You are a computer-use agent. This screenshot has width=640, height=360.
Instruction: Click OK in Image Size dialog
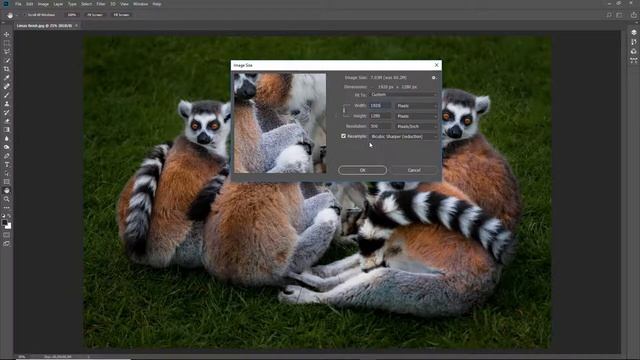click(362, 170)
